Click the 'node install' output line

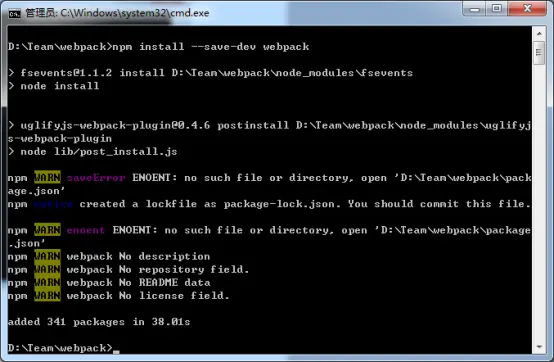pyautogui.click(x=53, y=86)
